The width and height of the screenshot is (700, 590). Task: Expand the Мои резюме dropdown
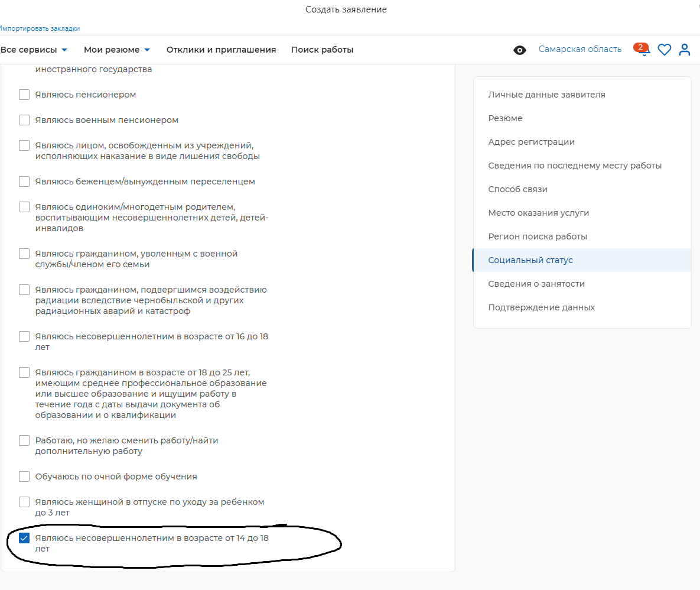[x=117, y=50]
